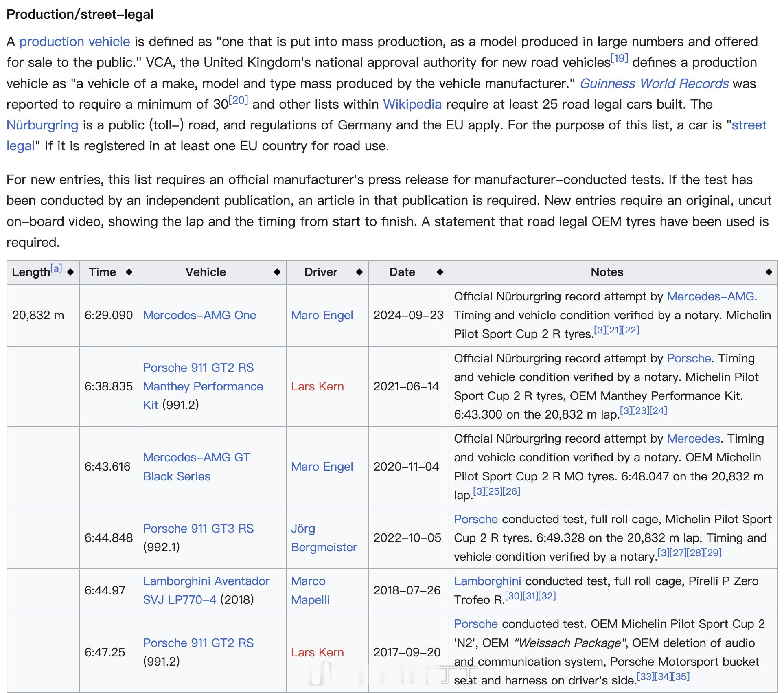Click Lars Kern red link, 2021 row
The width and height of the screenshot is (784, 693).
(x=317, y=386)
